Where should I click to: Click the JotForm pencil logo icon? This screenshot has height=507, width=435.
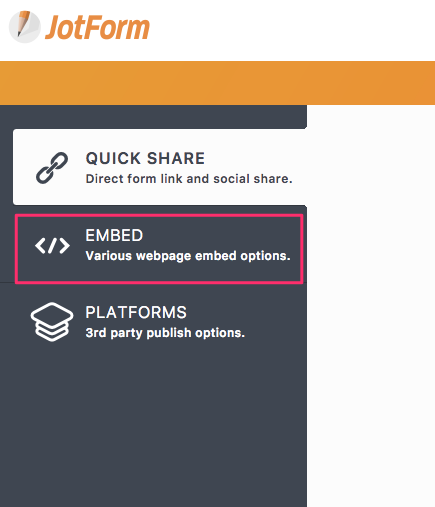pyautogui.click(x=24, y=27)
